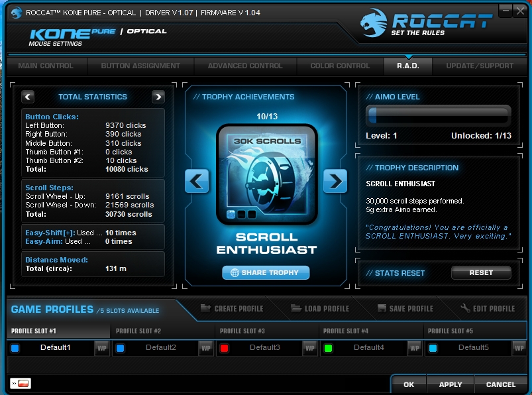This screenshot has width=532, height=395.
Task: Select the R.A.D. tab
Action: coord(408,66)
